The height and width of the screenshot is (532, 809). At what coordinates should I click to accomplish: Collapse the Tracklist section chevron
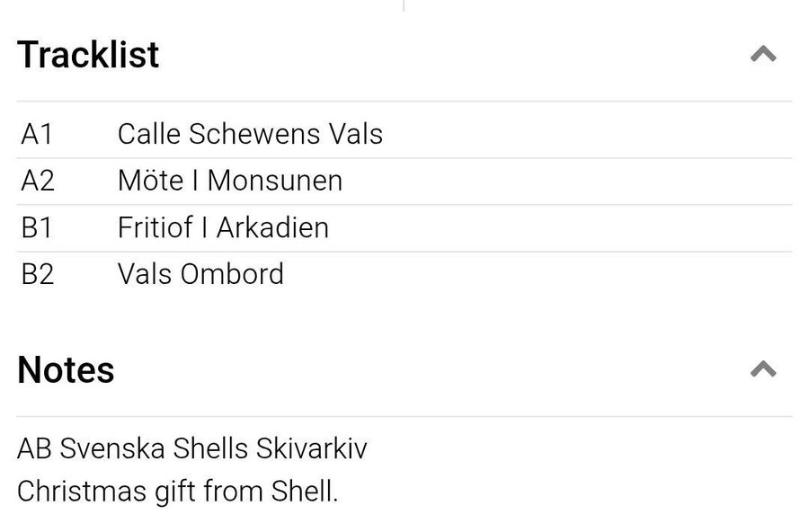763,54
